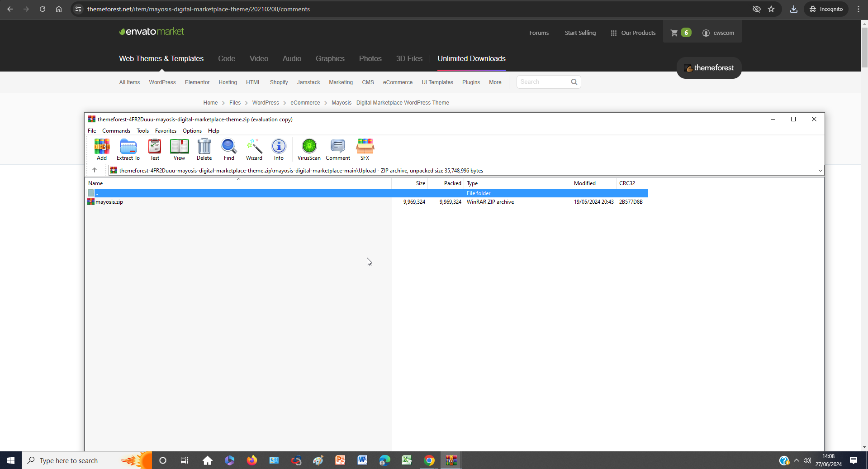
Task: Open the Commands menu
Action: (116, 131)
